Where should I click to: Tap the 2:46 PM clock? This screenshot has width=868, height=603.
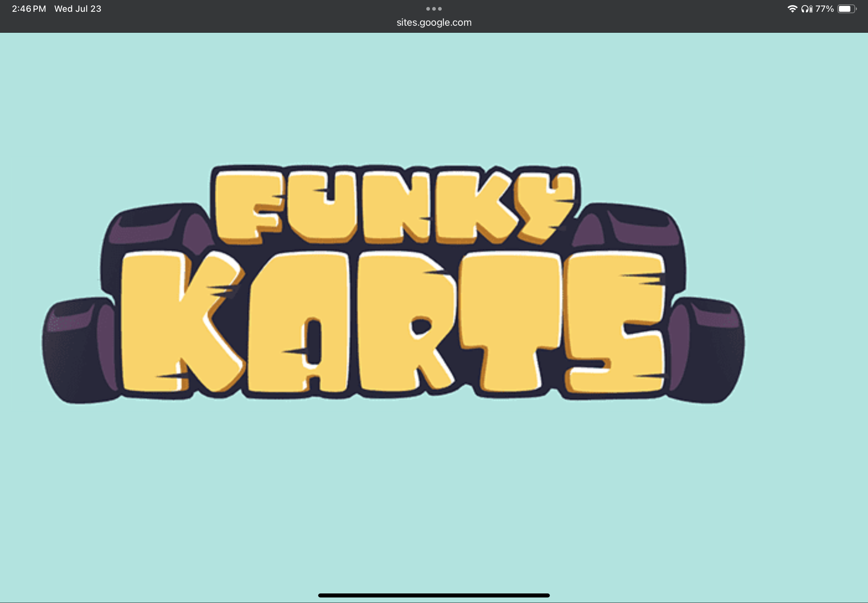point(29,9)
